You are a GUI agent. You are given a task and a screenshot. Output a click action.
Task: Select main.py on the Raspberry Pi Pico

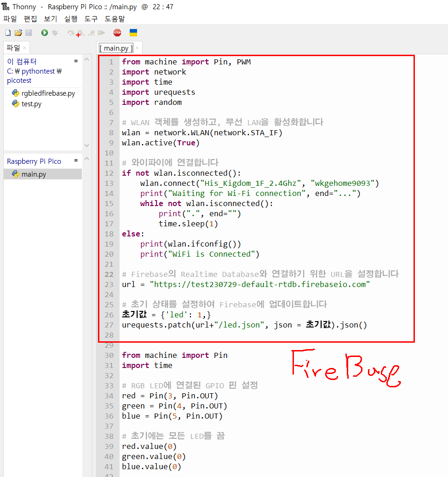[34, 174]
